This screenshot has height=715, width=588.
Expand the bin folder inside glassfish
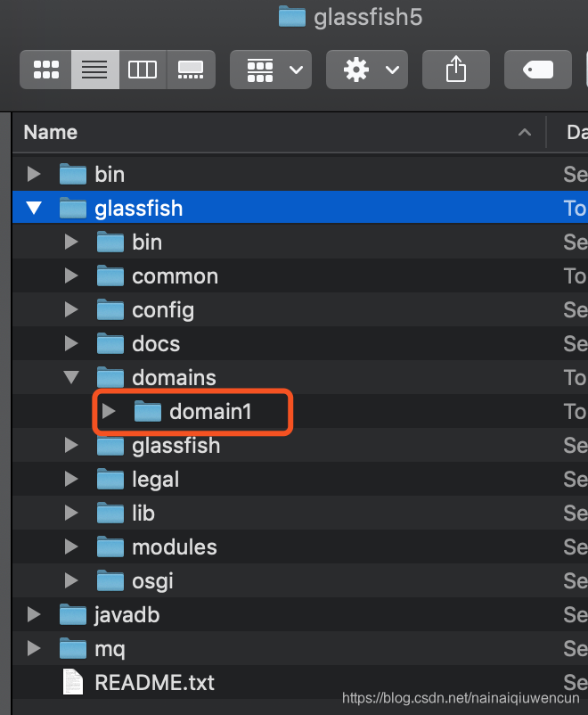tap(71, 242)
